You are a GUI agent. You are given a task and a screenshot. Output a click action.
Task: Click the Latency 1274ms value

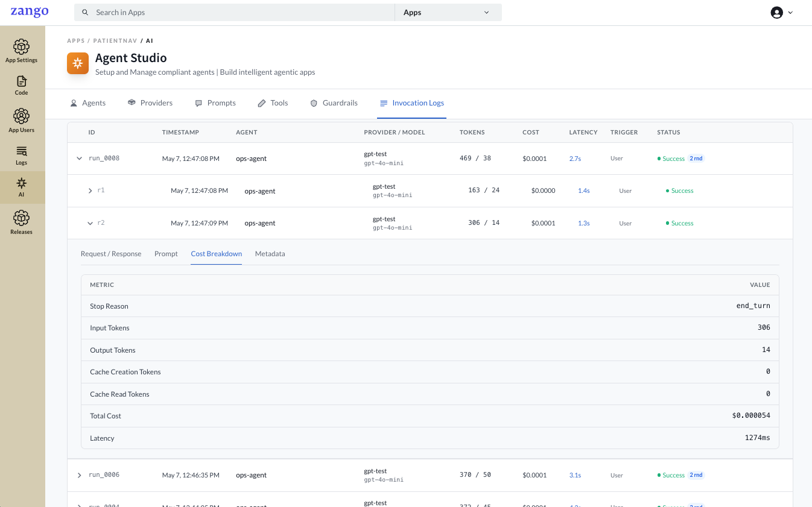click(x=757, y=438)
